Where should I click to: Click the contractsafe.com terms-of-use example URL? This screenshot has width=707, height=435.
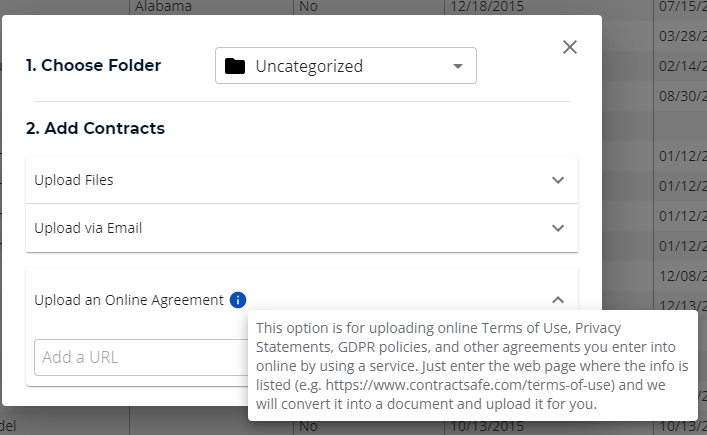point(470,385)
